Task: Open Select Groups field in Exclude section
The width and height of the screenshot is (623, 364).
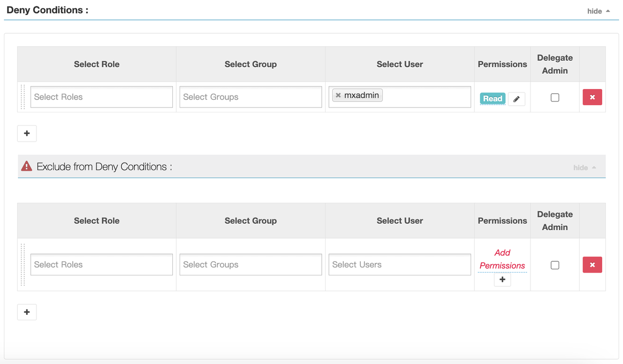Action: click(x=251, y=265)
